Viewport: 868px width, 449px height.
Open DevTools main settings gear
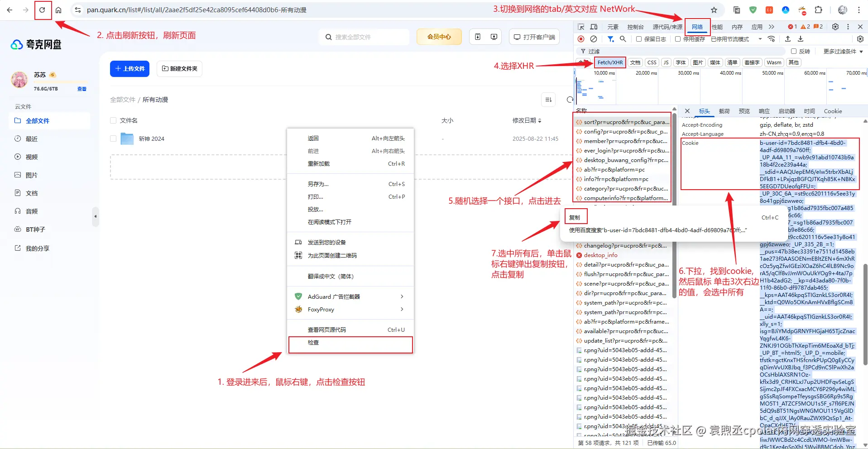(x=835, y=27)
